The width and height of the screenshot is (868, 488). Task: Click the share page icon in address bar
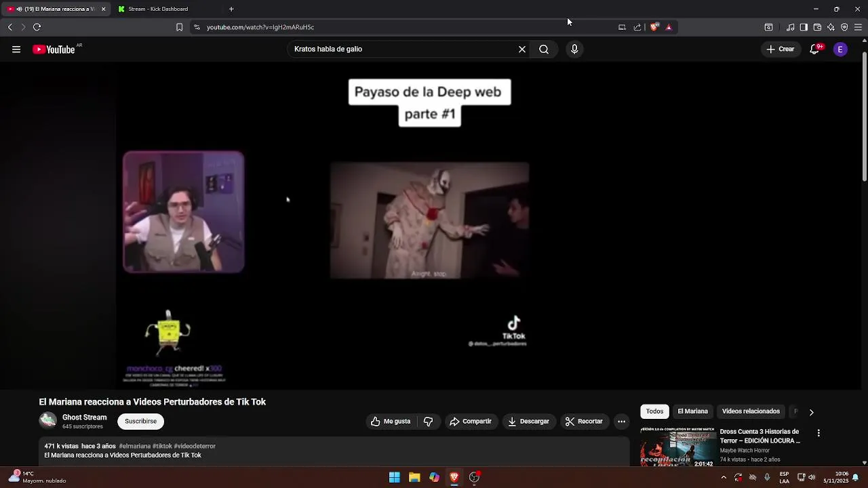[637, 27]
